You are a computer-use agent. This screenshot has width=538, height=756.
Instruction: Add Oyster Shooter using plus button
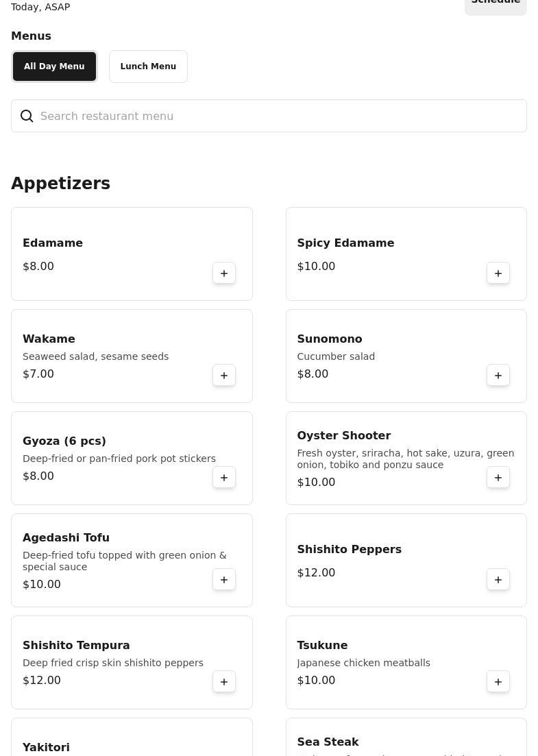click(498, 478)
